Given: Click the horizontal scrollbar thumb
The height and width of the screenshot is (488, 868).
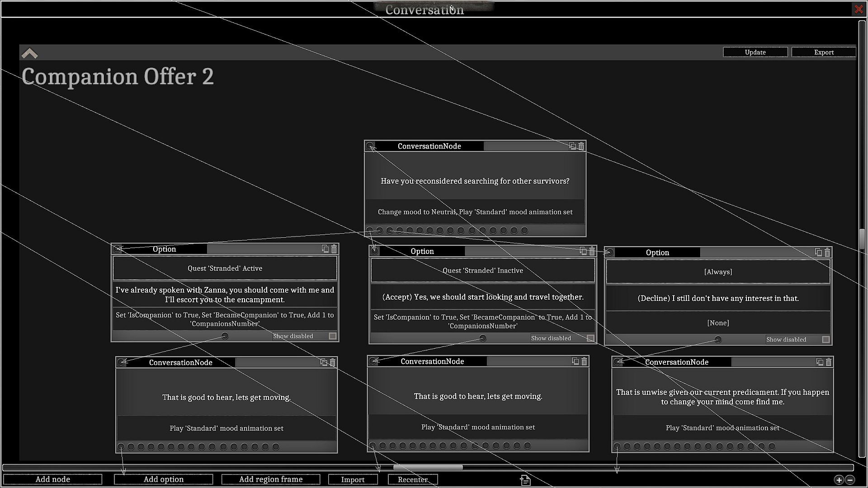Looking at the screenshot, I should coord(428,467).
